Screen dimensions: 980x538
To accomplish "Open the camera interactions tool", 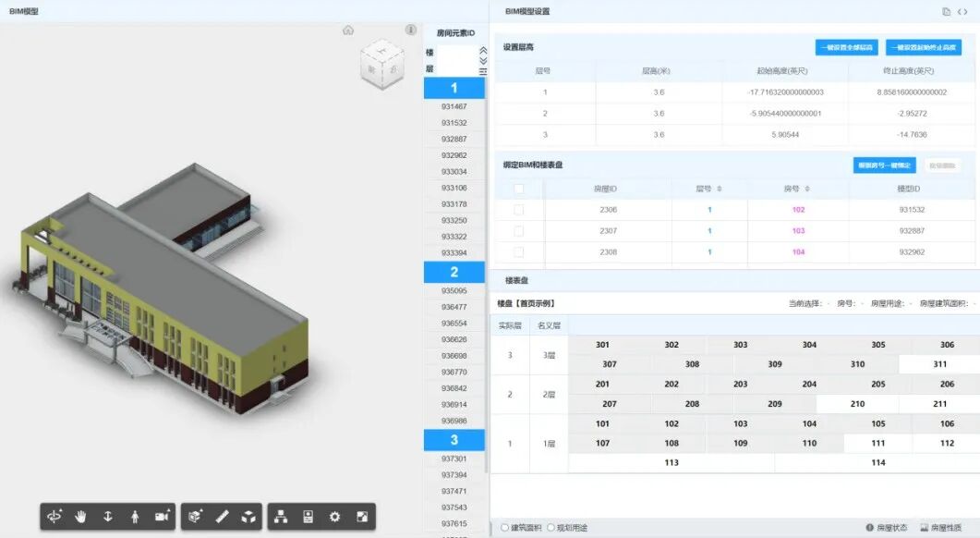I will pos(162,517).
